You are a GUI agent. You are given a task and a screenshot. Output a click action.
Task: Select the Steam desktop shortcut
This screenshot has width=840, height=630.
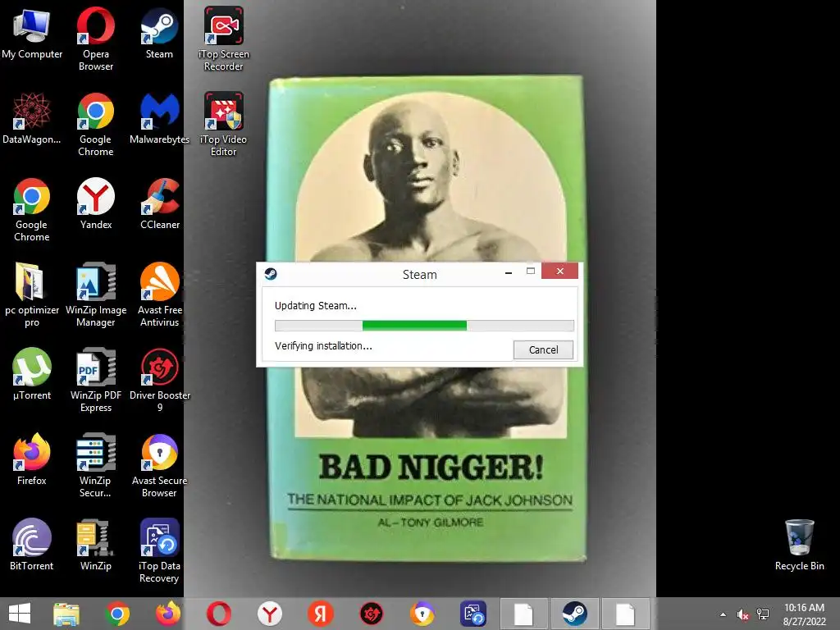point(159,33)
